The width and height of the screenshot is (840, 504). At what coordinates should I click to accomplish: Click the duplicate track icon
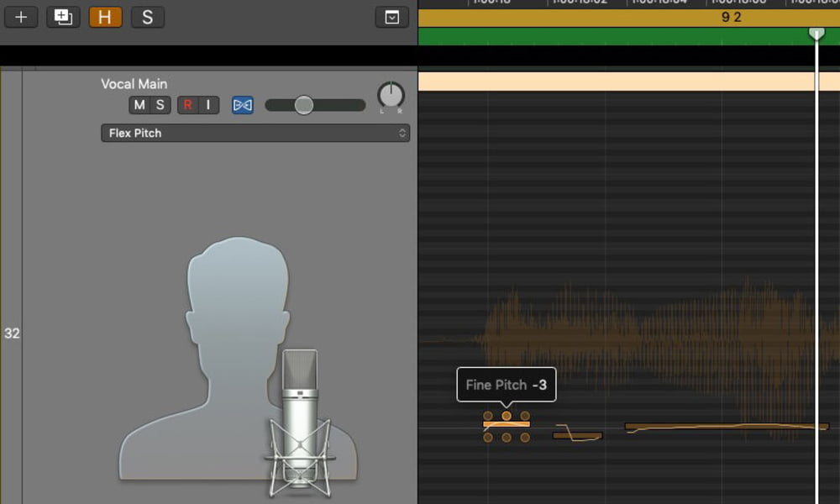(63, 17)
